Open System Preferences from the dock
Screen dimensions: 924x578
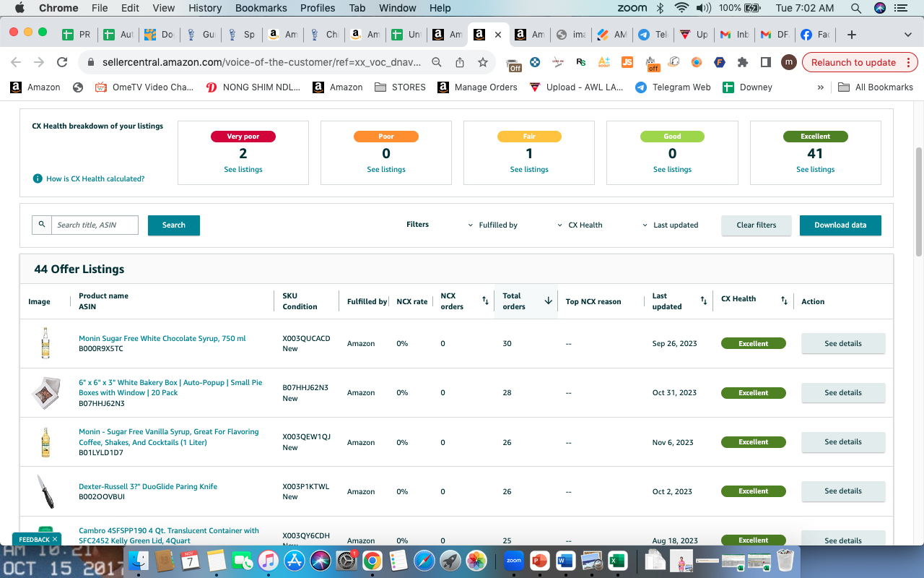346,560
